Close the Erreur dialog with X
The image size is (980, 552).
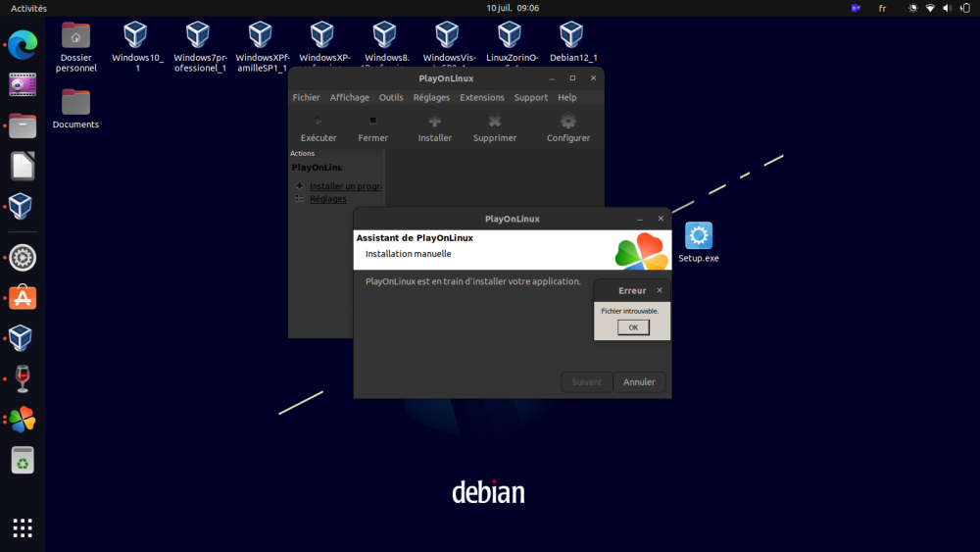(x=660, y=290)
